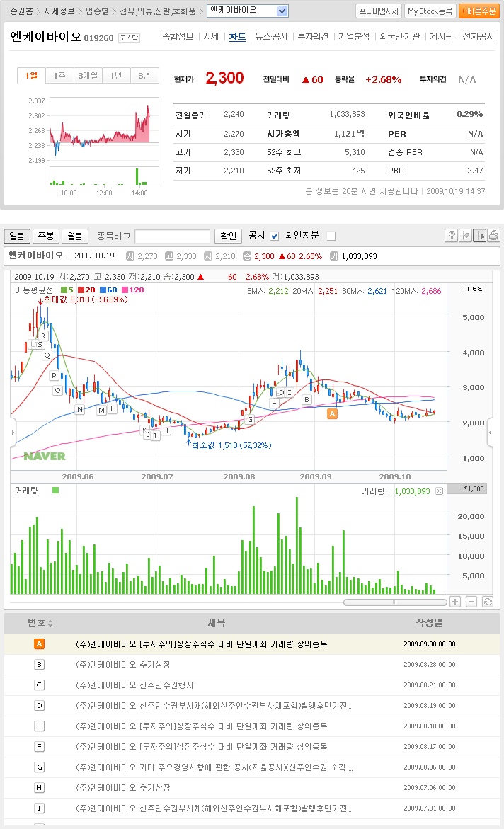Switch the chart to 주봉 weekly candles
The height and width of the screenshot is (829, 504).
pos(46,236)
